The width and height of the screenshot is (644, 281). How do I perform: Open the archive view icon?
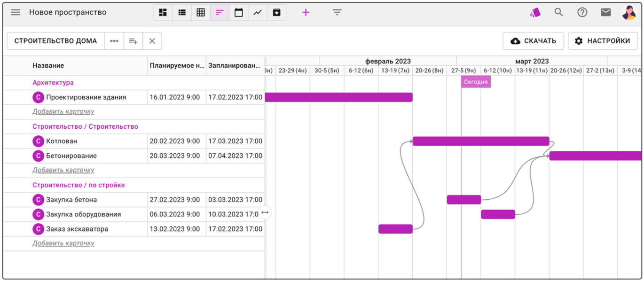pyautogui.click(x=276, y=13)
